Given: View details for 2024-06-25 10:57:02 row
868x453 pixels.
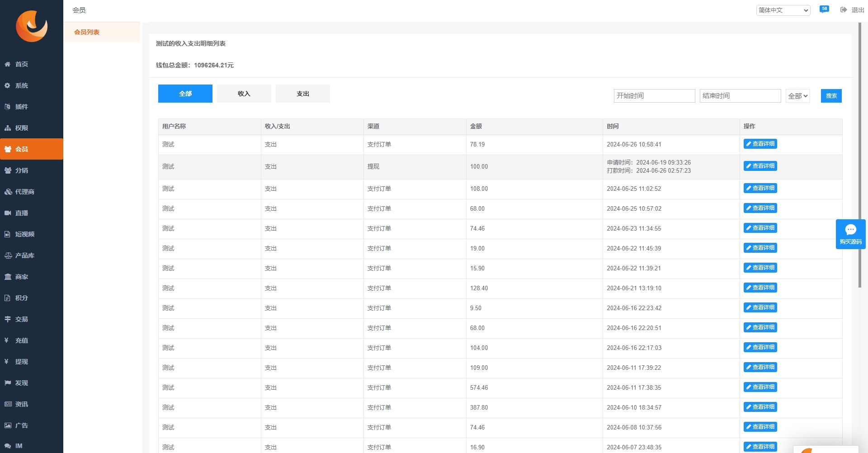Looking at the screenshot, I should click(760, 208).
